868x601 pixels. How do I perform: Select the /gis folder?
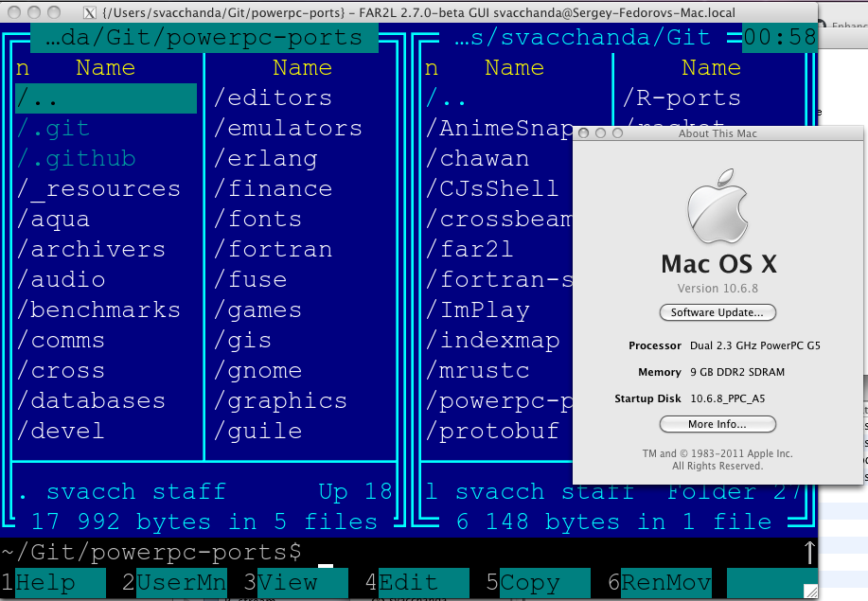(242, 341)
